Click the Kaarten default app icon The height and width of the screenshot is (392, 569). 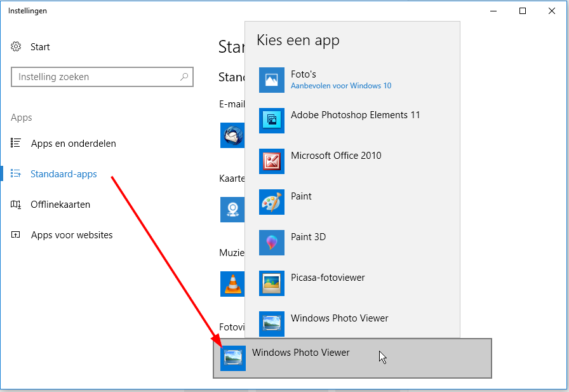point(232,210)
